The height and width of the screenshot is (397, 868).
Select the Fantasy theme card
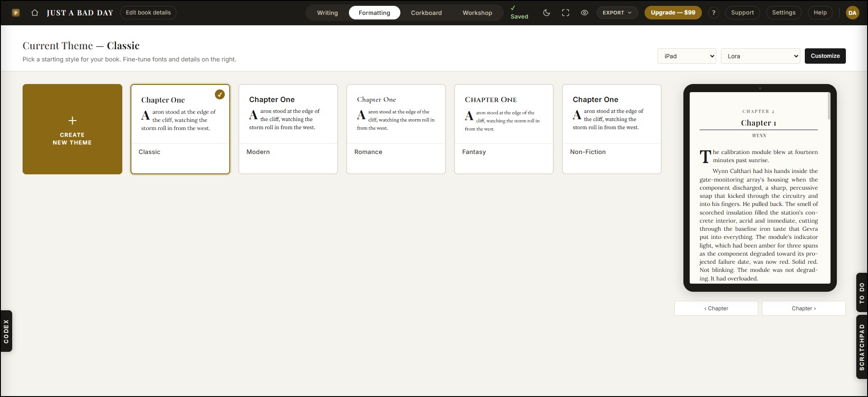tap(504, 129)
